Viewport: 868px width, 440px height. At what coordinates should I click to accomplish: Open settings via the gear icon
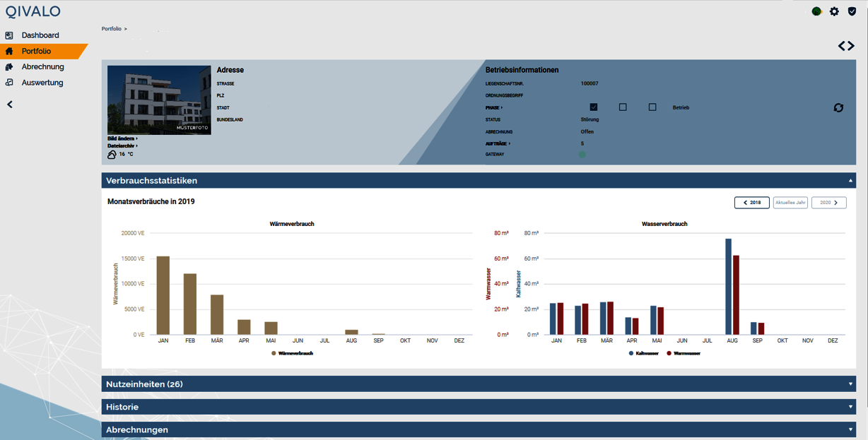click(x=834, y=11)
